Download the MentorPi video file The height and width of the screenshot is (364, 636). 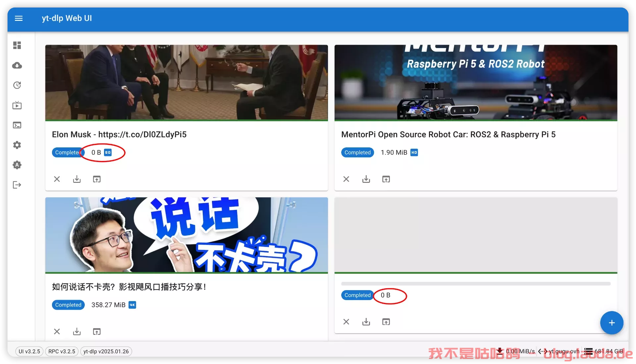click(366, 179)
